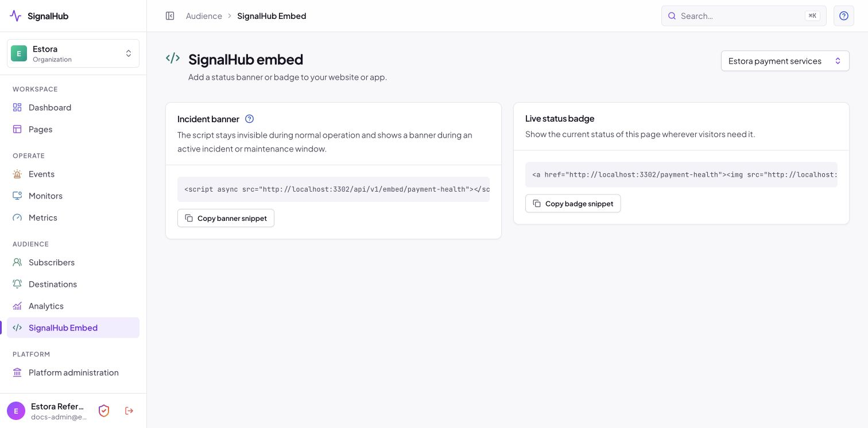Click the Destinations bell icon
The width and height of the screenshot is (868, 428).
17,284
